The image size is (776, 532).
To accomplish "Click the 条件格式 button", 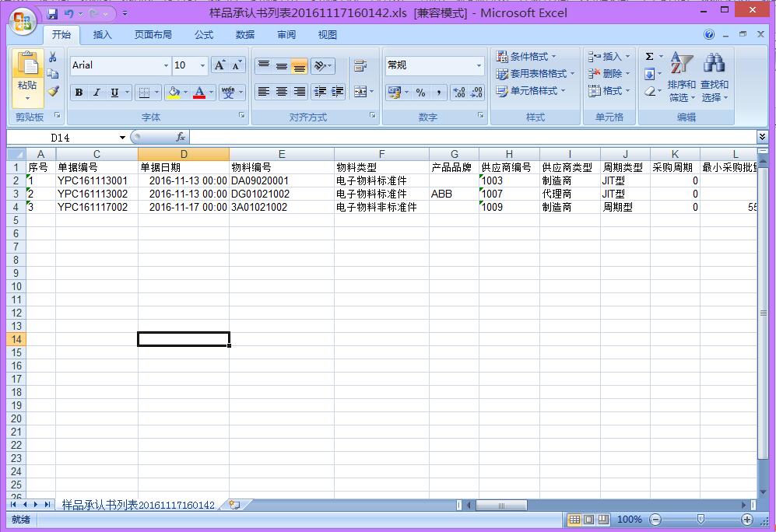I will click(x=528, y=57).
